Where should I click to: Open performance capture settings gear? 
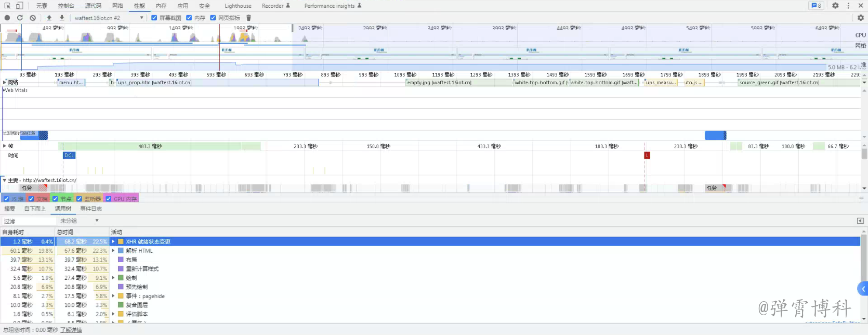[x=861, y=18]
